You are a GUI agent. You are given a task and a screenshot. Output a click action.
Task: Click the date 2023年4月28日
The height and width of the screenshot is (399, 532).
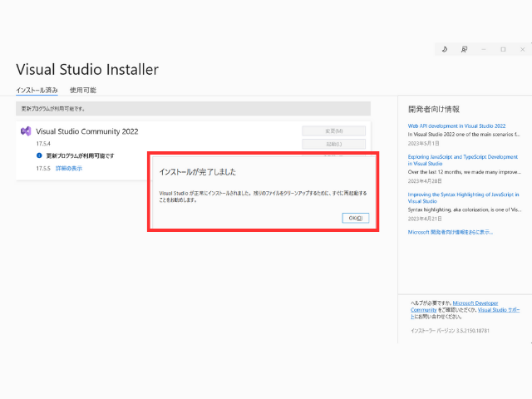coord(425,181)
